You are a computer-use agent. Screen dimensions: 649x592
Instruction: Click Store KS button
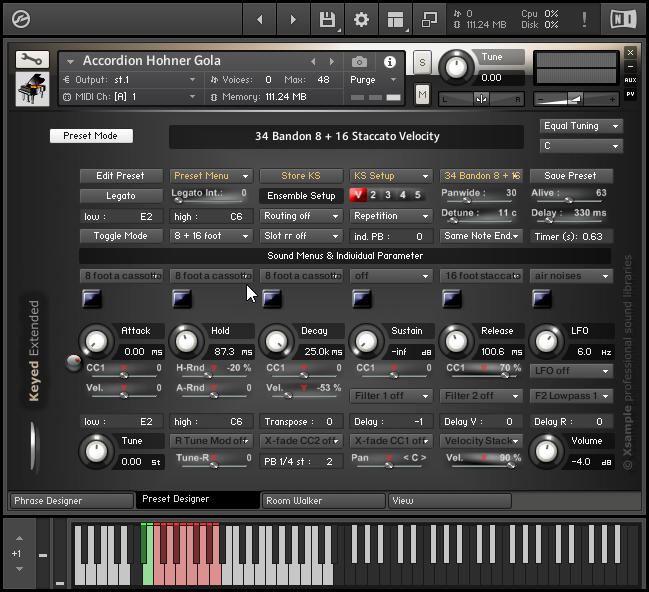301,176
